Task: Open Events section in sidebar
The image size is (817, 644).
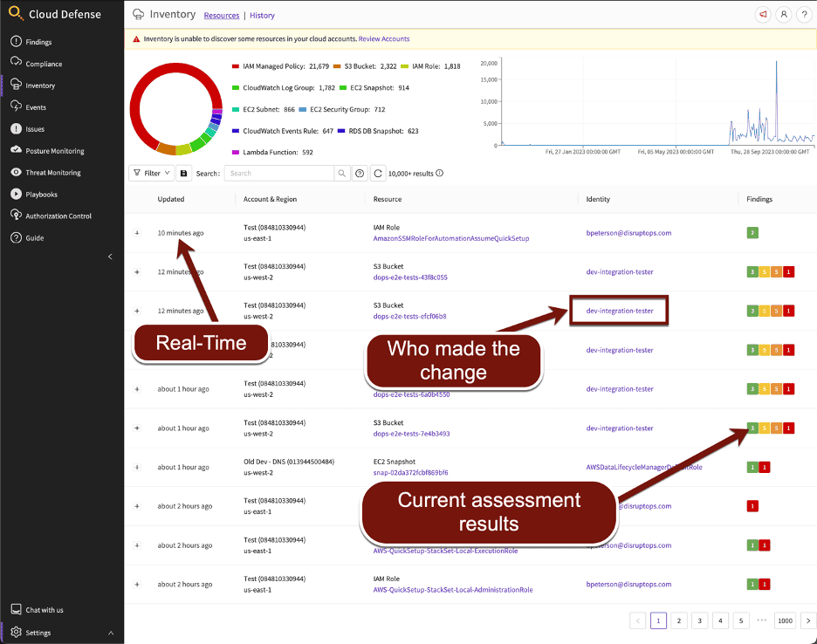Action: pyautogui.click(x=36, y=107)
